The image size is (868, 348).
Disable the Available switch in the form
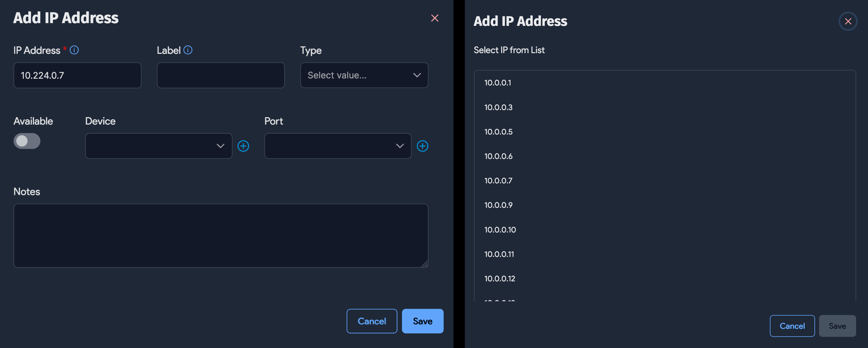click(x=27, y=141)
